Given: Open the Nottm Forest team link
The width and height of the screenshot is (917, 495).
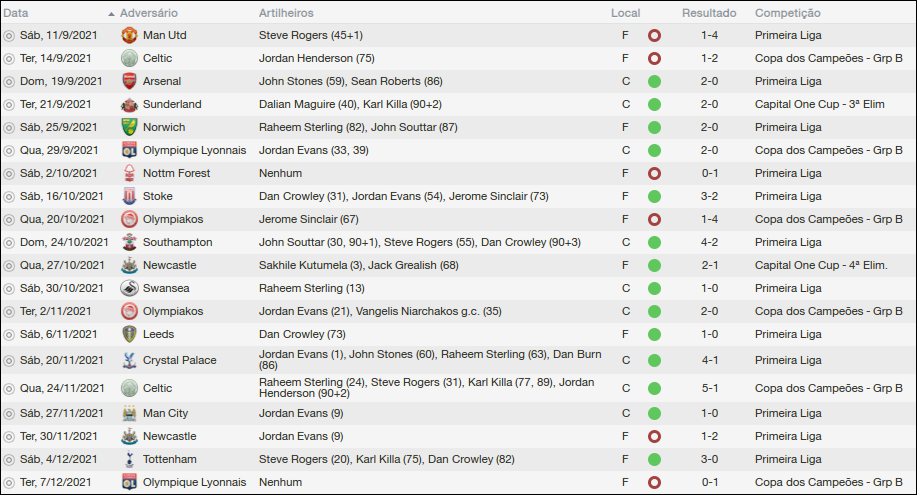Looking at the screenshot, I should [177, 173].
